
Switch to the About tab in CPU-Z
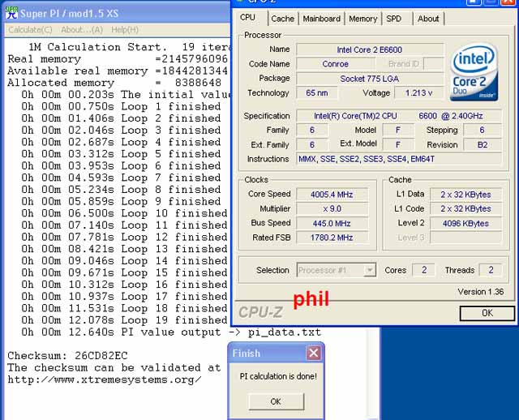(x=428, y=19)
